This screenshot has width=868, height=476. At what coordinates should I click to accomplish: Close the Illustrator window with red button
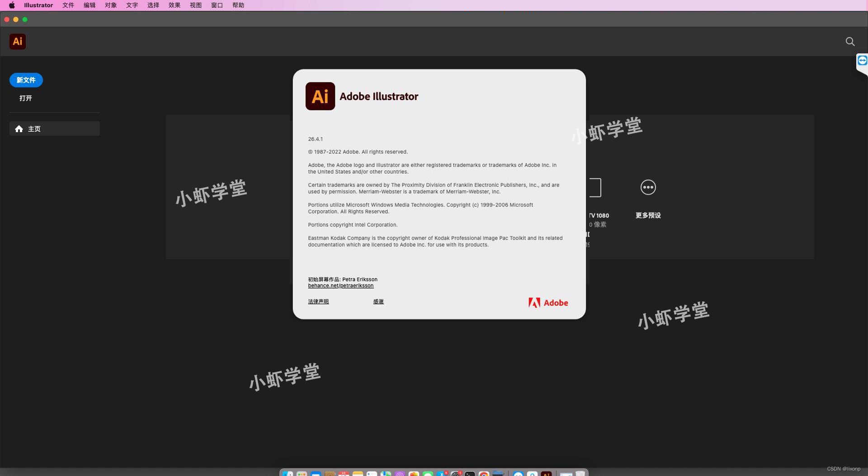coord(7,19)
